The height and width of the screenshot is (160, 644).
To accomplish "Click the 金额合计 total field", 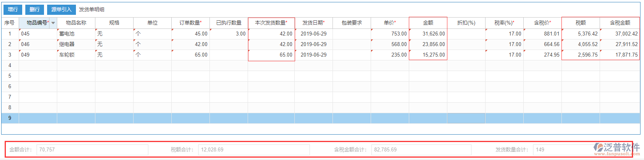I will click(x=92, y=150).
